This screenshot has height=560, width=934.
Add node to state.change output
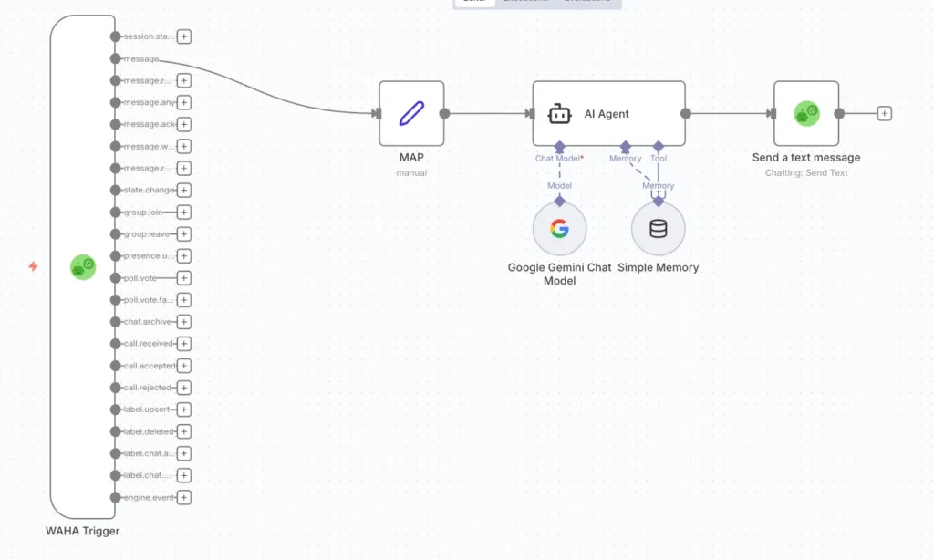click(x=183, y=190)
